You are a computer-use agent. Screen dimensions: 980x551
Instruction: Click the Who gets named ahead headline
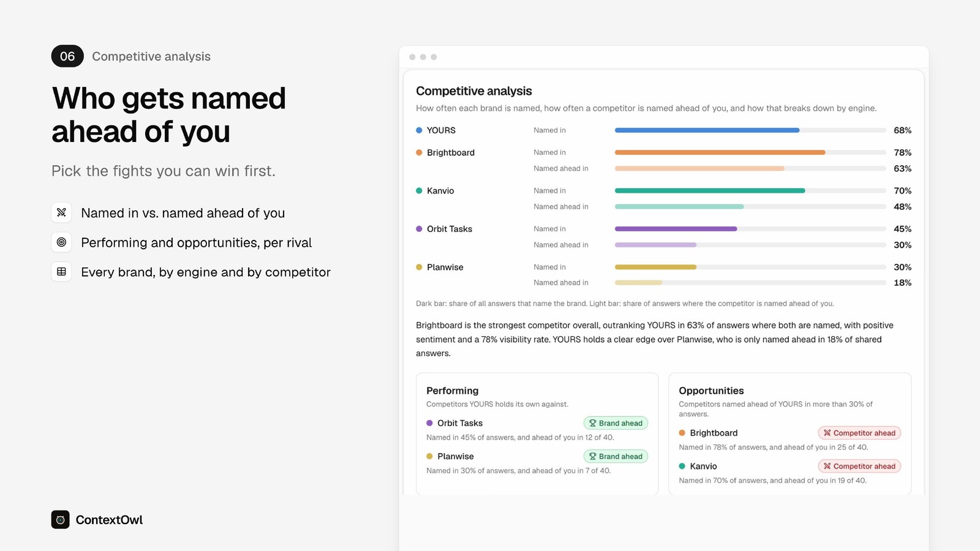point(168,115)
